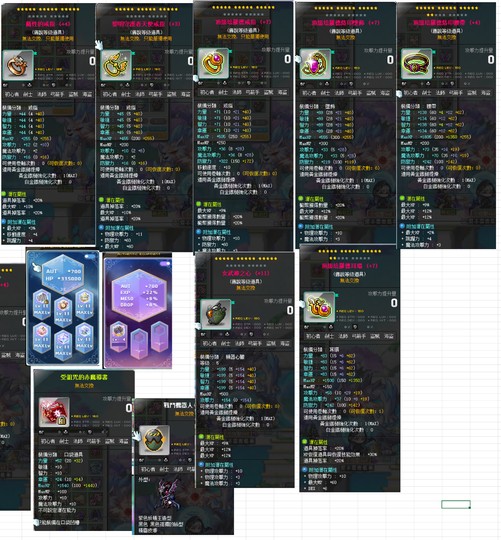501x540 pixels.
Task: Click the 女武神之心 item title
Action: click(x=246, y=273)
